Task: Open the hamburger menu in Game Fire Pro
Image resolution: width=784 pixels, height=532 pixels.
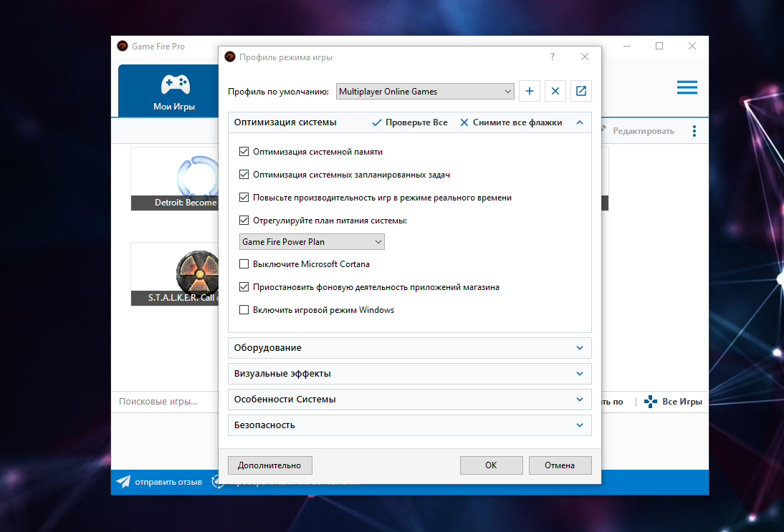Action: pos(687,87)
